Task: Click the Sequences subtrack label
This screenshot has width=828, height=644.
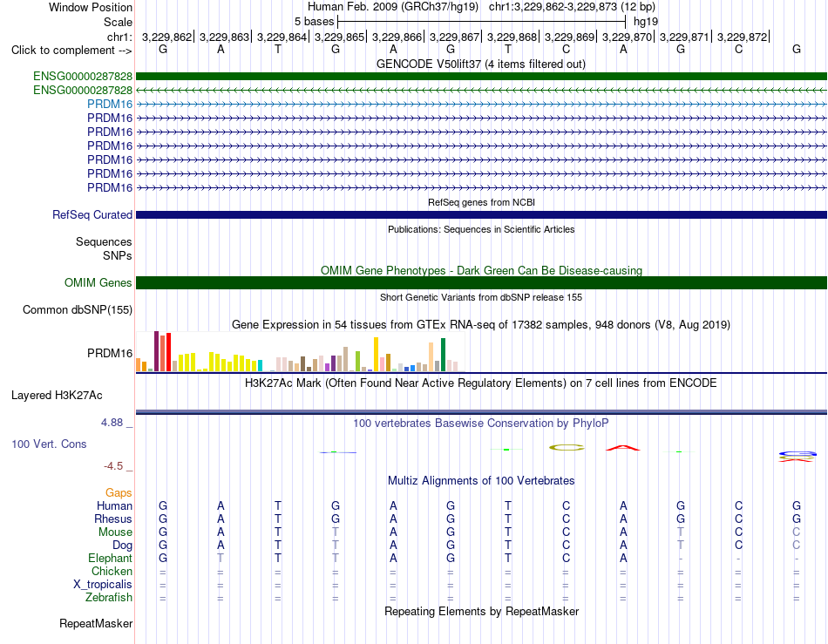Action: tap(104, 241)
